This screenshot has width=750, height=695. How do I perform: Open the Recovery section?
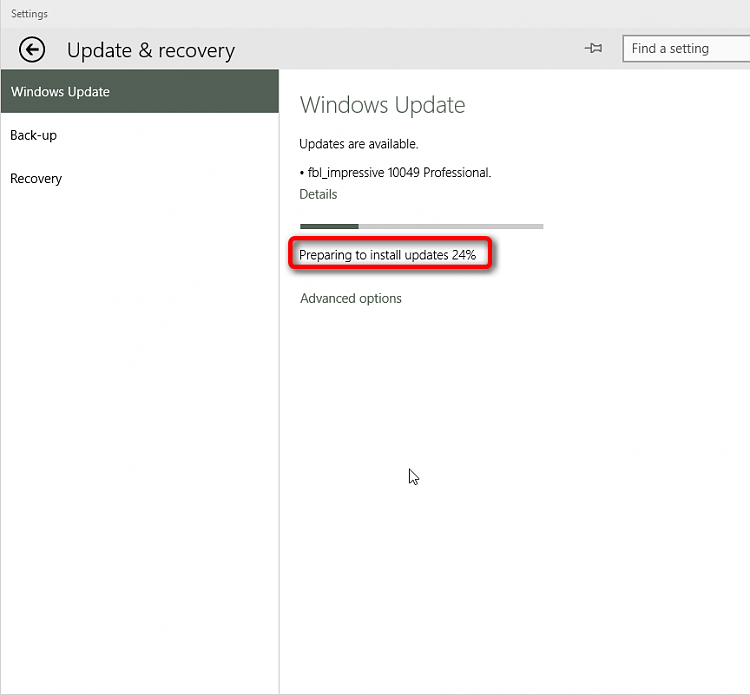click(140, 178)
